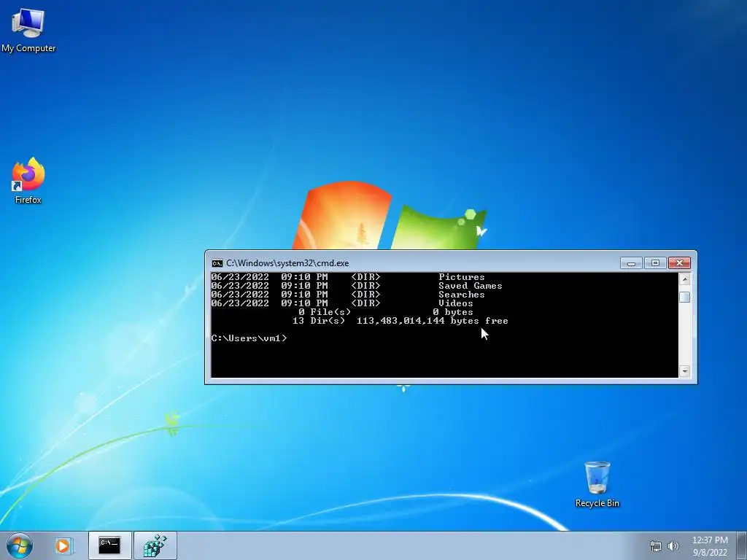Click the cmd scrollbar up arrow
This screenshot has height=560, width=747.
(684, 279)
